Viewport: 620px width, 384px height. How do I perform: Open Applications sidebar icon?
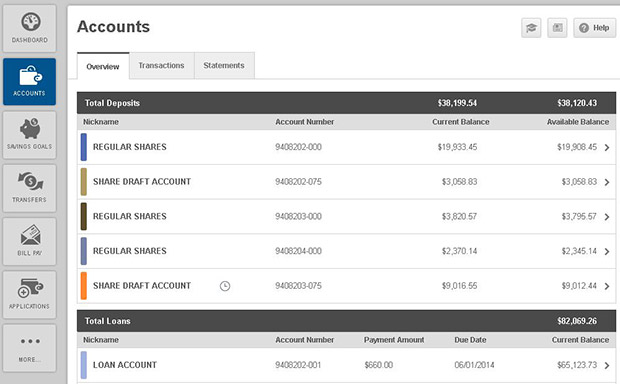pos(30,295)
